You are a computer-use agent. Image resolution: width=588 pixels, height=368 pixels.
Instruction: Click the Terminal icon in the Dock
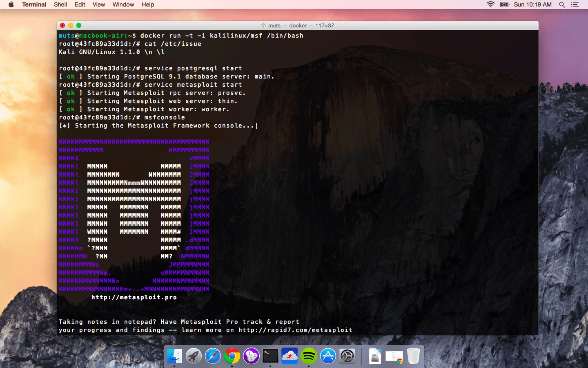point(270,356)
